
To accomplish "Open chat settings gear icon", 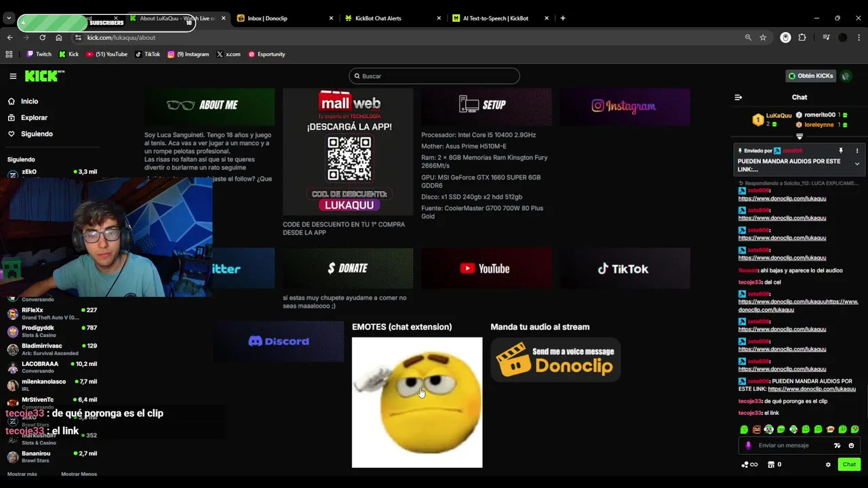I will (828, 464).
